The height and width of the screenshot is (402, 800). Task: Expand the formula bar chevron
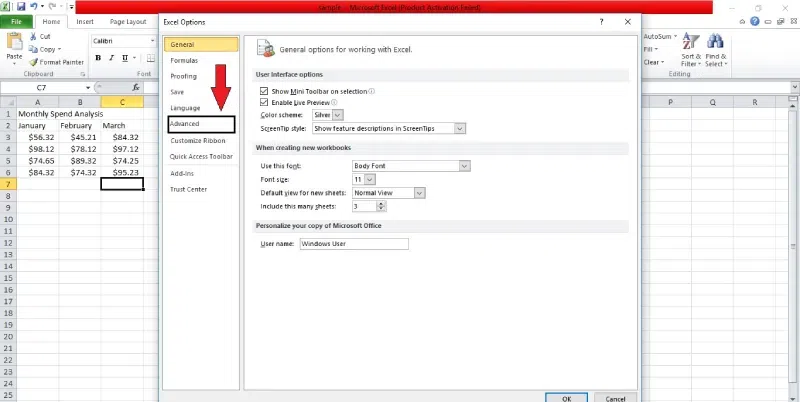[x=795, y=87]
